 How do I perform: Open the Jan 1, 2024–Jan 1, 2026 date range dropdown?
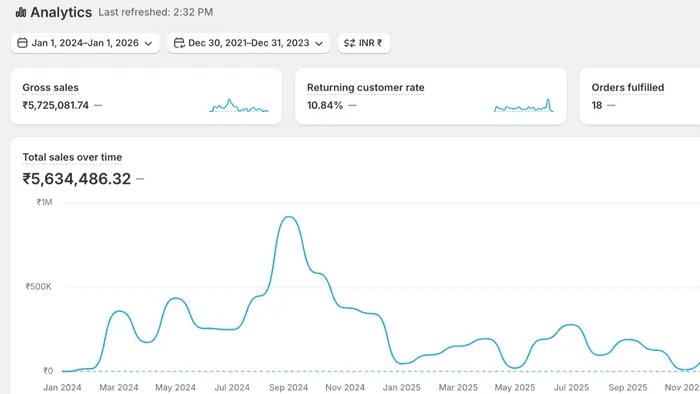pyautogui.click(x=85, y=43)
